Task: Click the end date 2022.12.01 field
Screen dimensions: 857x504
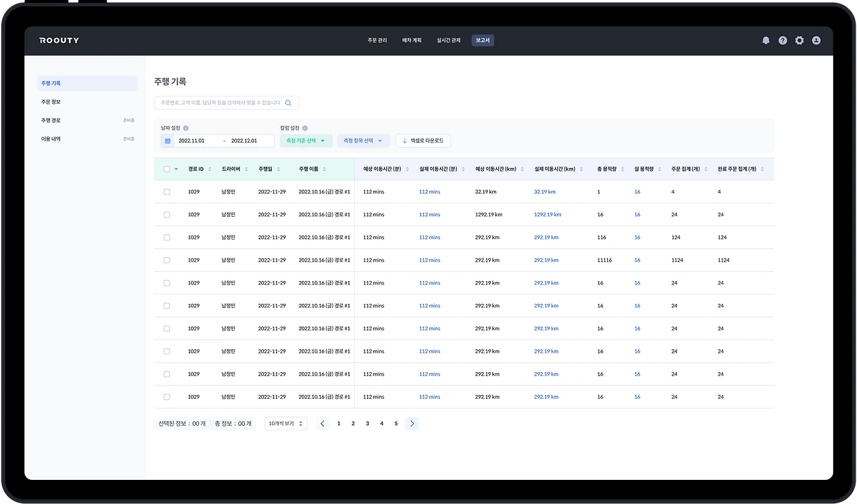Action: tap(244, 141)
